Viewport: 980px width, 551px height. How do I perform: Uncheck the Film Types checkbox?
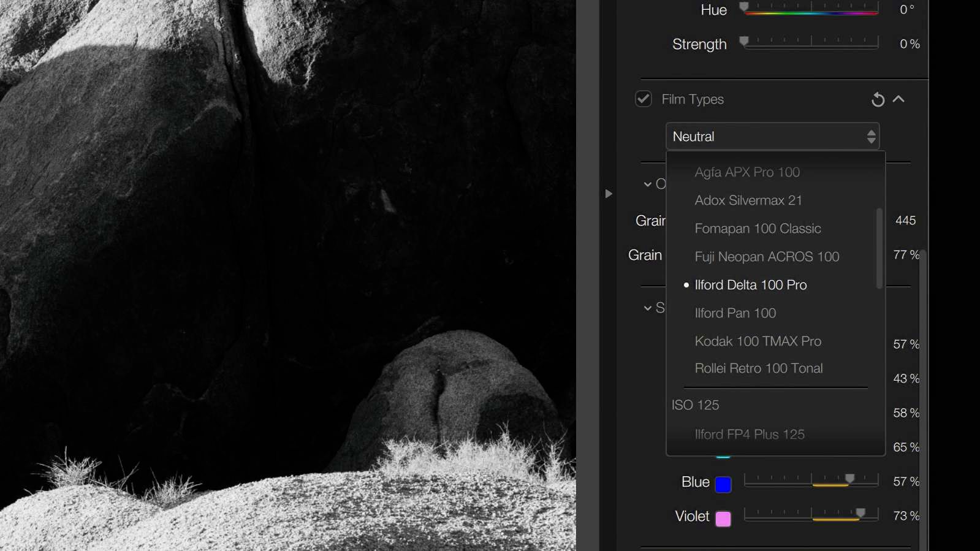coord(643,99)
